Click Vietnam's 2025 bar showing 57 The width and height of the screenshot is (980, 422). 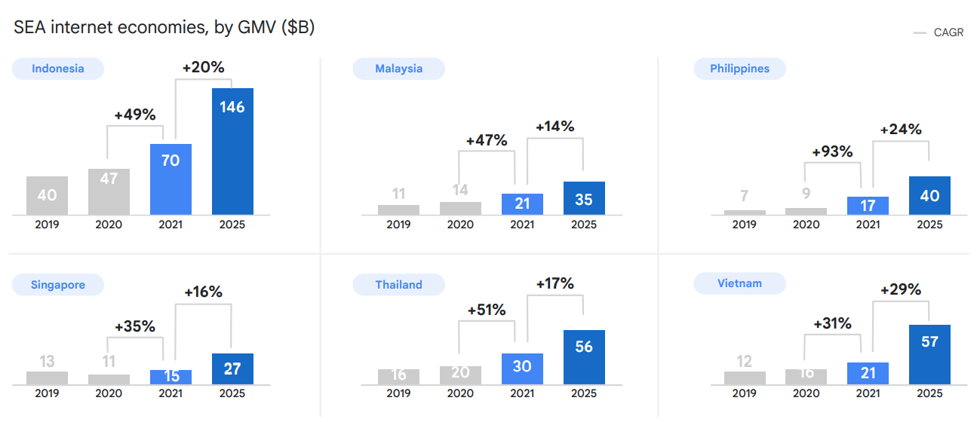pos(929,354)
